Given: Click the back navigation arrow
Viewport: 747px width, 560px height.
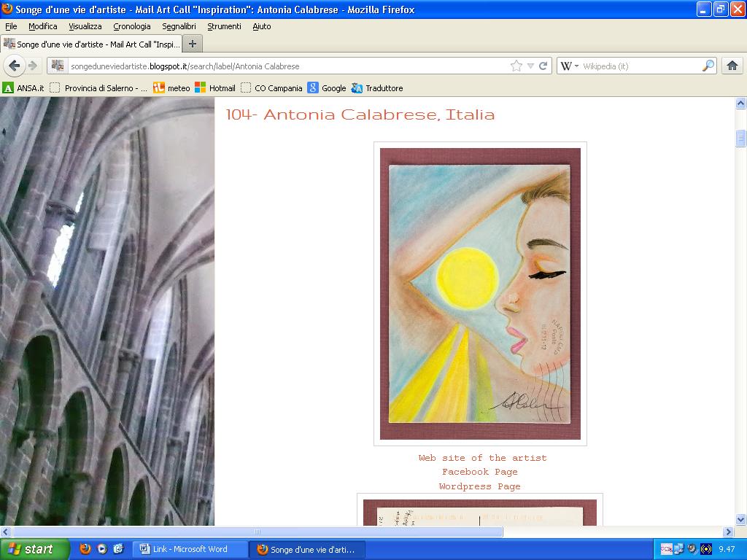Looking at the screenshot, I should pos(14,66).
